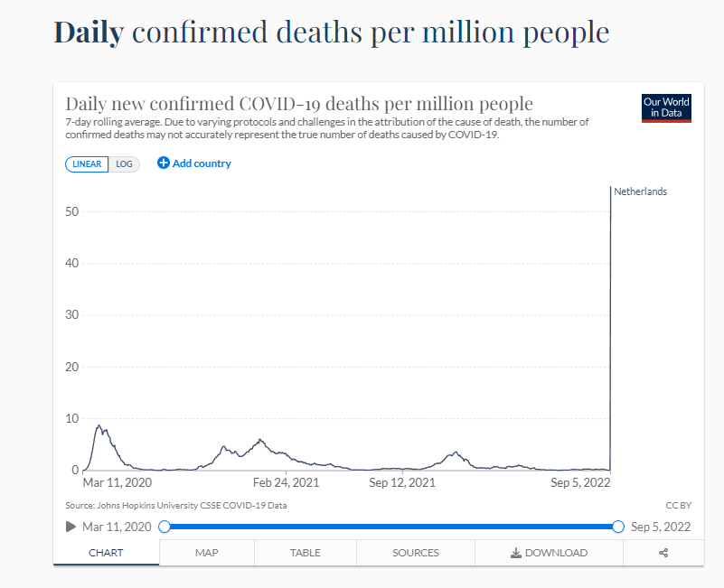
Task: Open the MAP tab
Action: pyautogui.click(x=207, y=553)
